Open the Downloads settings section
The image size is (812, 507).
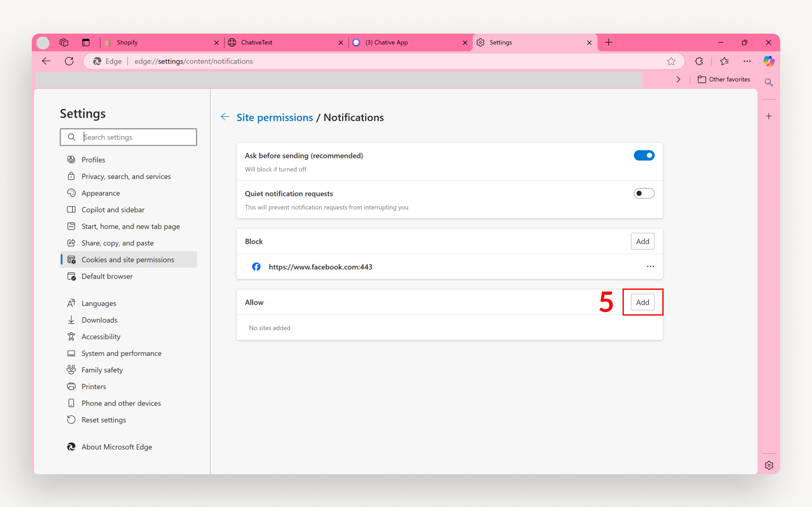coord(99,320)
